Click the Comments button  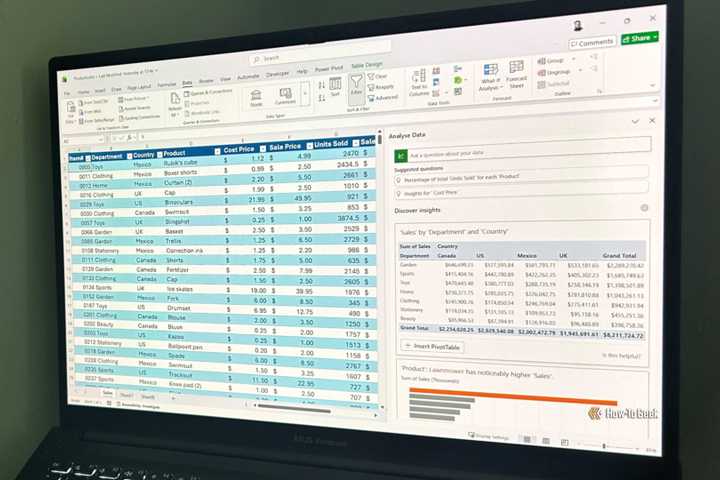point(592,43)
